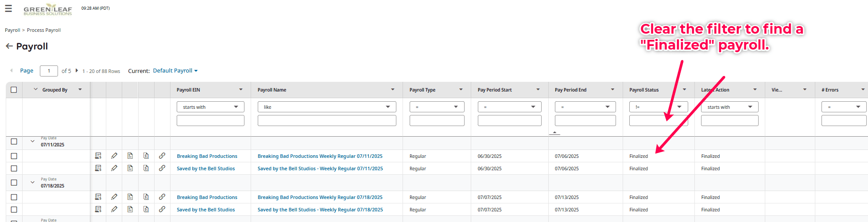
Task: Open payroll register icon for Breaking Bad 07/11/2025
Action: [x=98, y=156]
